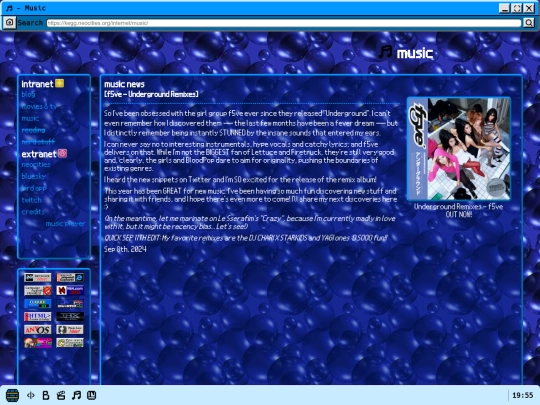
Task: Click the music notes icon in taskbar
Action: pos(76,395)
